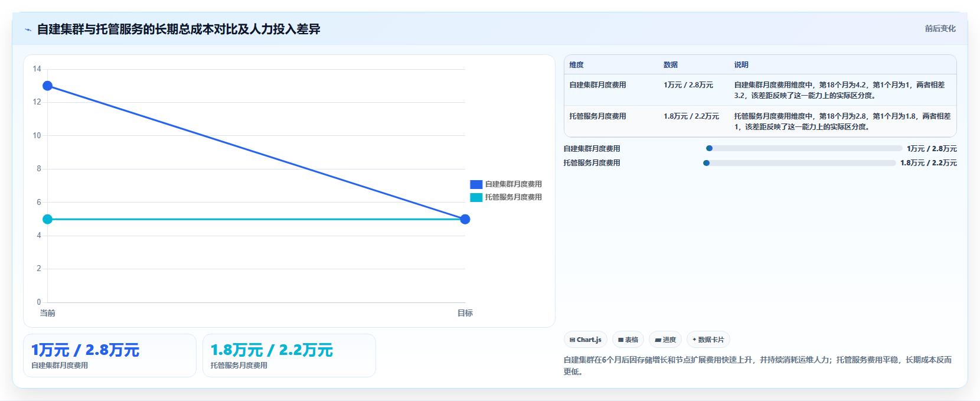Select the 进度 chip

665,340
